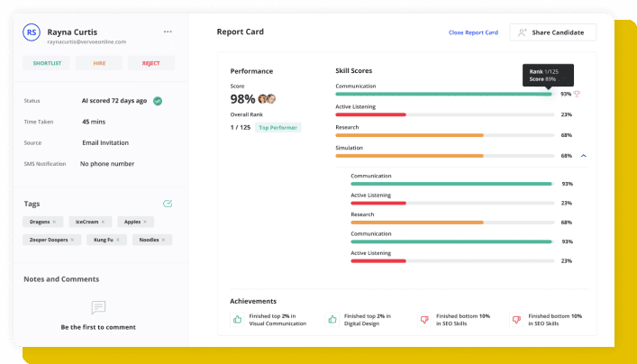Click the thumbs up for Digital Design
637x364 pixels.
[332, 320]
